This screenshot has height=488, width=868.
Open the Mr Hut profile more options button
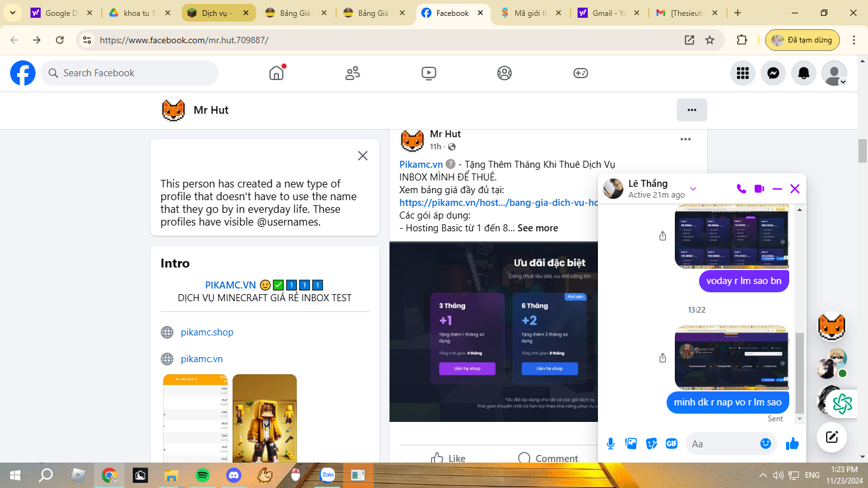coord(692,110)
